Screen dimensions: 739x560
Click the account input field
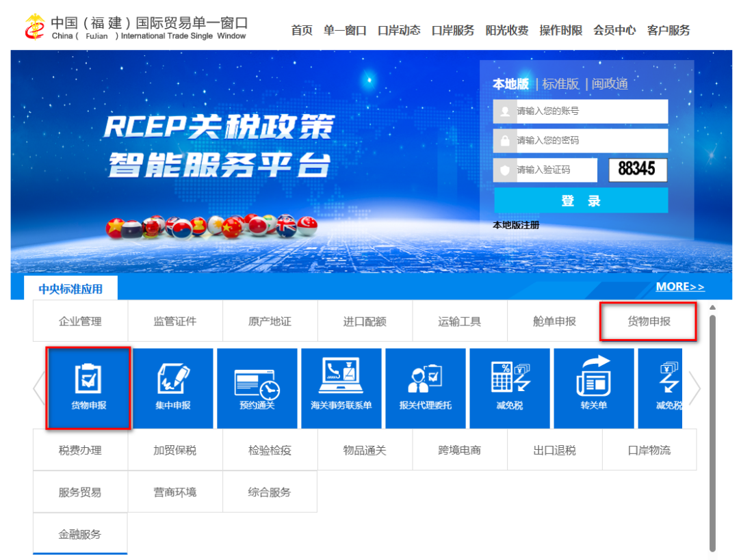pyautogui.click(x=590, y=111)
